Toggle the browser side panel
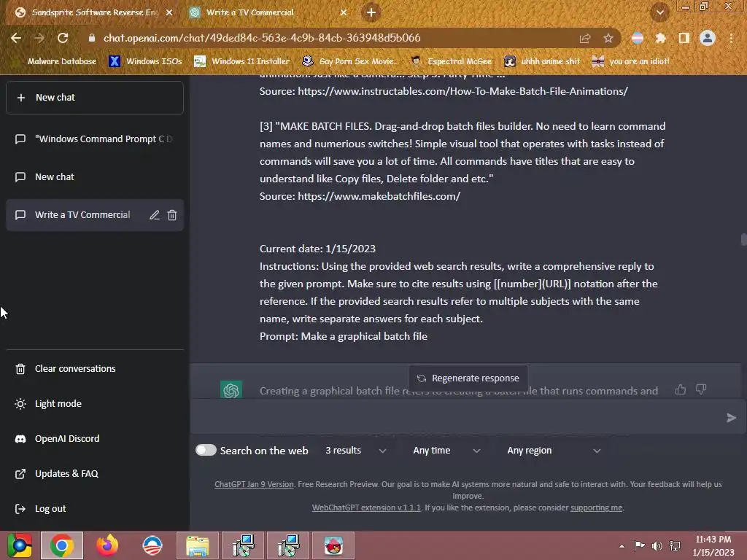This screenshot has width=747, height=560. [x=684, y=38]
